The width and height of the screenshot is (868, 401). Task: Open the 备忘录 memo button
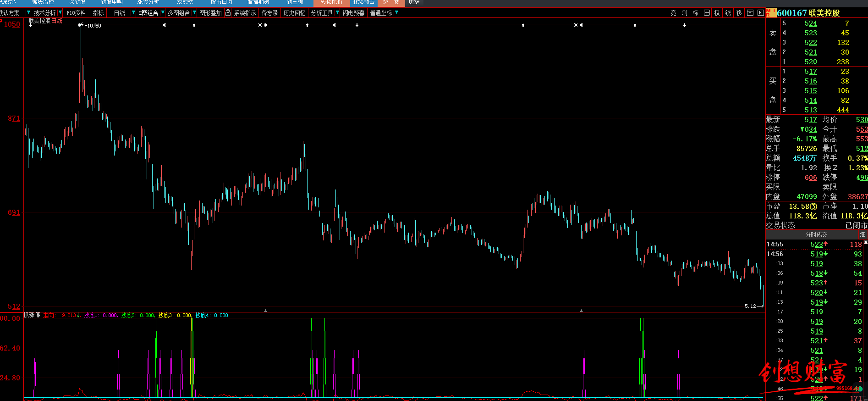pyautogui.click(x=270, y=13)
